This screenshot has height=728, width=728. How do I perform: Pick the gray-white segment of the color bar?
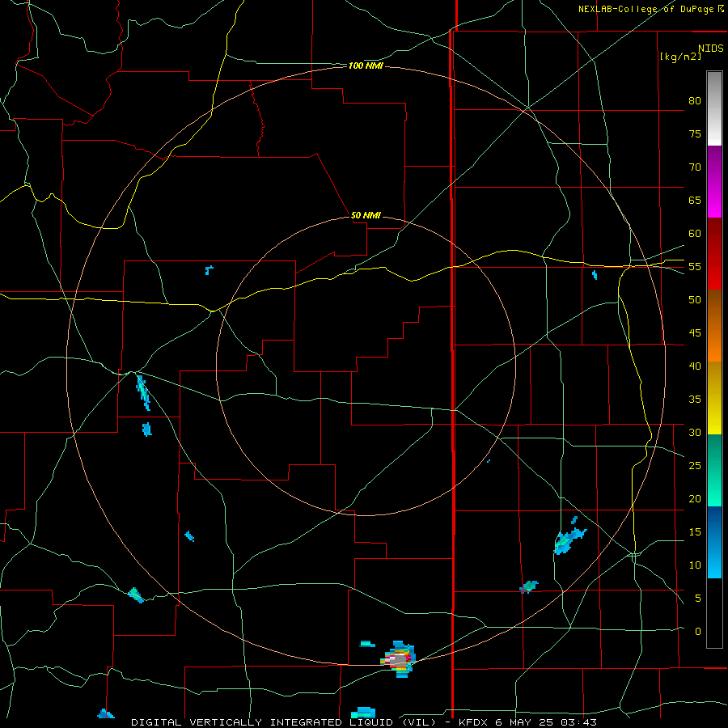click(714, 108)
